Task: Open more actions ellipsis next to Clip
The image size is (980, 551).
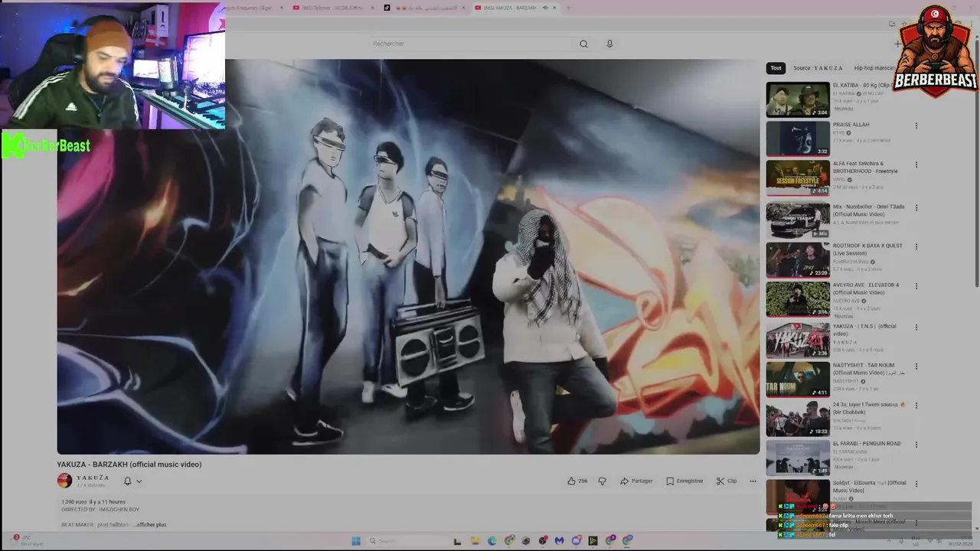Action: coord(753,481)
